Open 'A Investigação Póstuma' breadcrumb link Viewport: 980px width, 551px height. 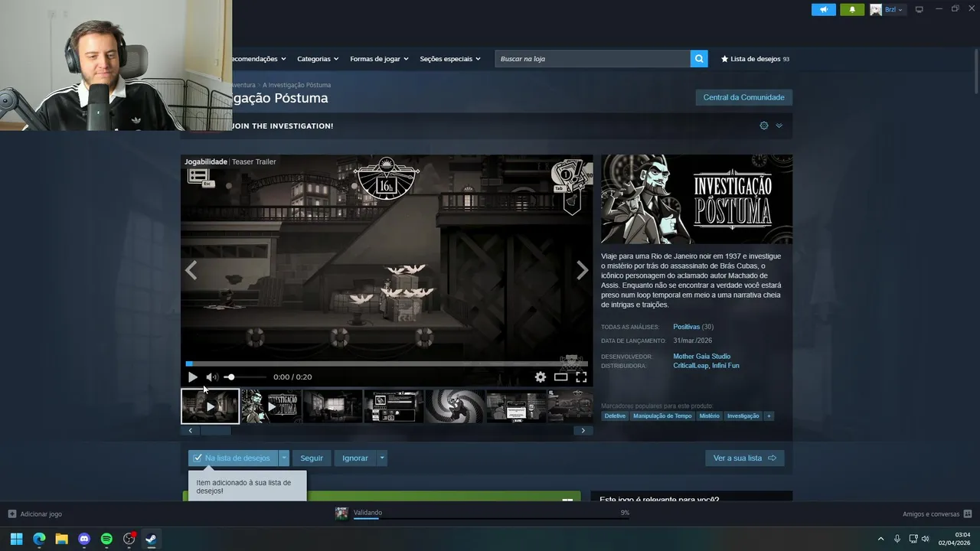pos(296,85)
